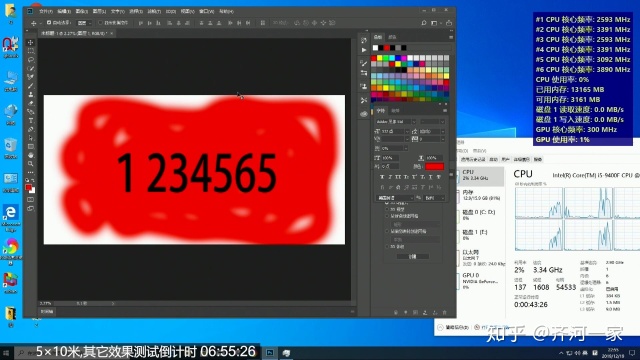Click the foreground color red square
Viewport: 640px width, 360px height.
[x=28, y=188]
